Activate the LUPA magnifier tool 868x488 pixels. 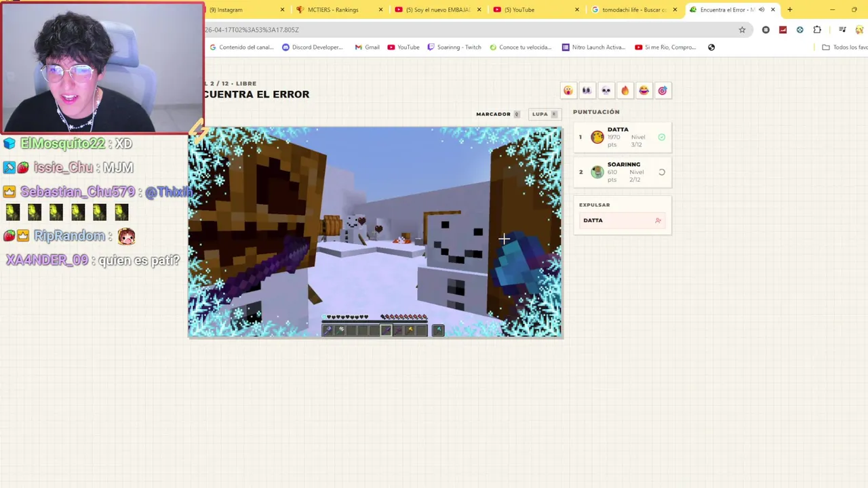coord(545,114)
